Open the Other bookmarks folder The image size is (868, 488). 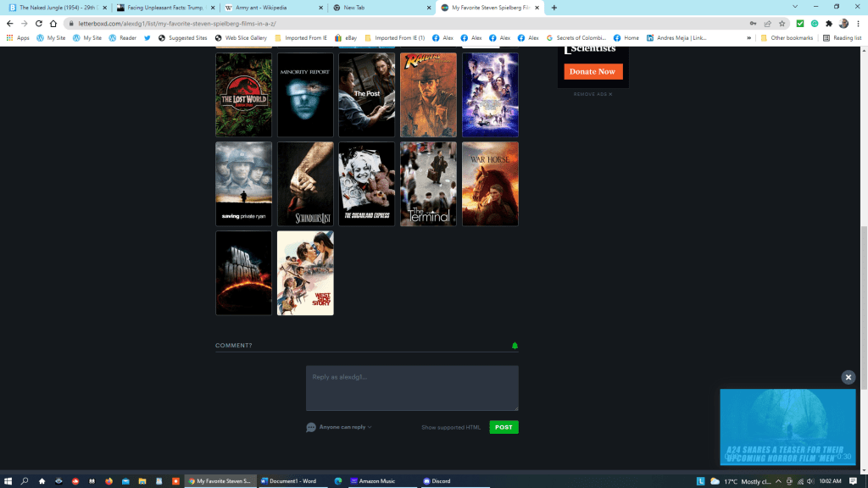787,38
